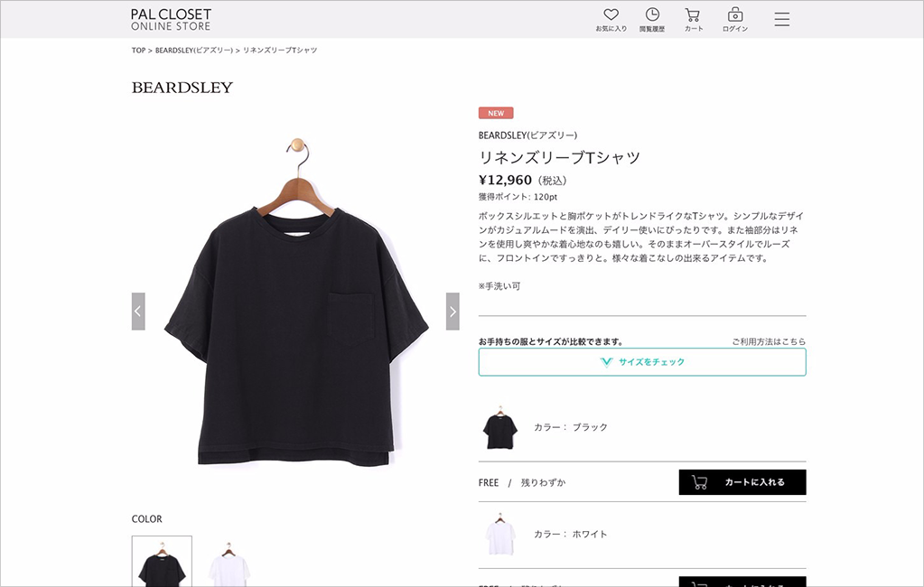The image size is (924, 587).
Task: Select the white color swatch thumbnail
Action: [x=229, y=561]
